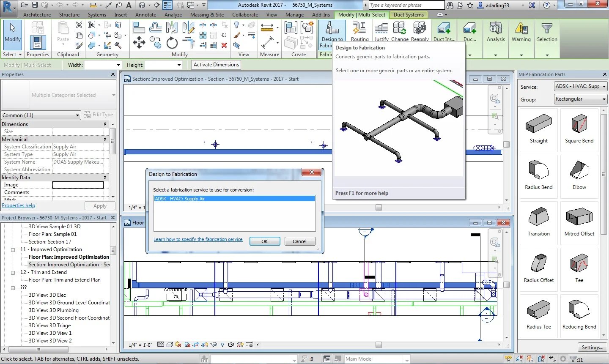Screen dimensions: 609x364
Task: Open the Properties help link
Action: coord(19,205)
